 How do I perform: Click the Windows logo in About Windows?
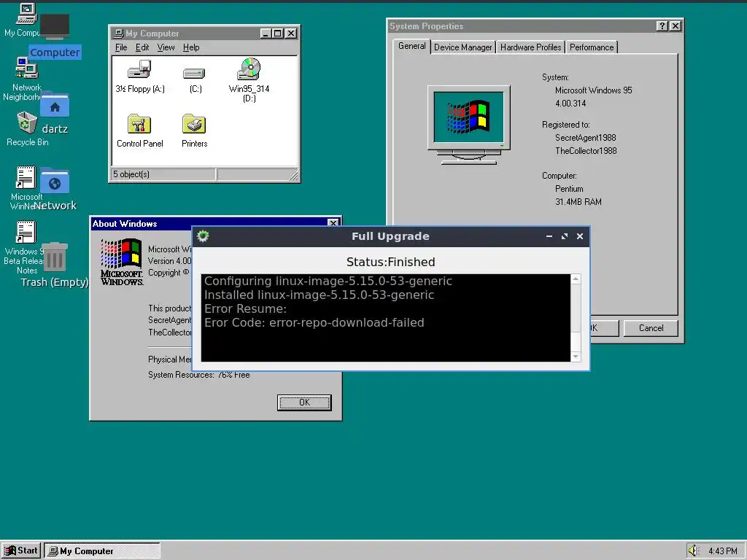coord(122,262)
